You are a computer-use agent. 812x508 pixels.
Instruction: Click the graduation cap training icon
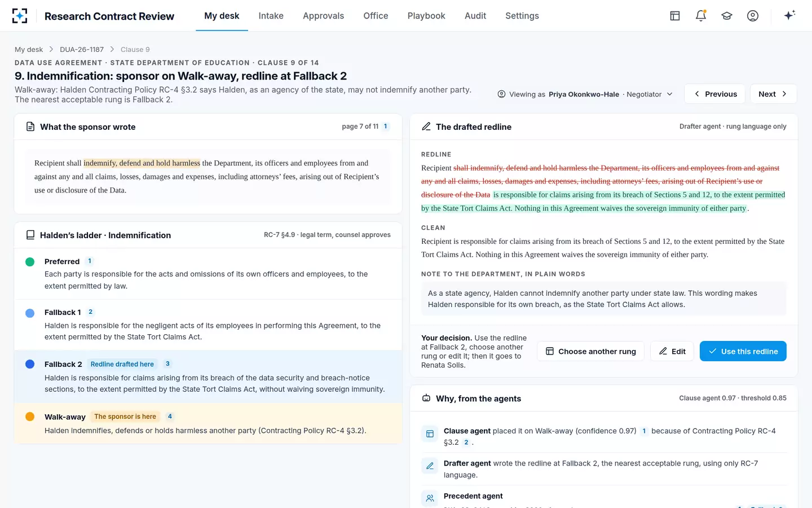(x=727, y=16)
